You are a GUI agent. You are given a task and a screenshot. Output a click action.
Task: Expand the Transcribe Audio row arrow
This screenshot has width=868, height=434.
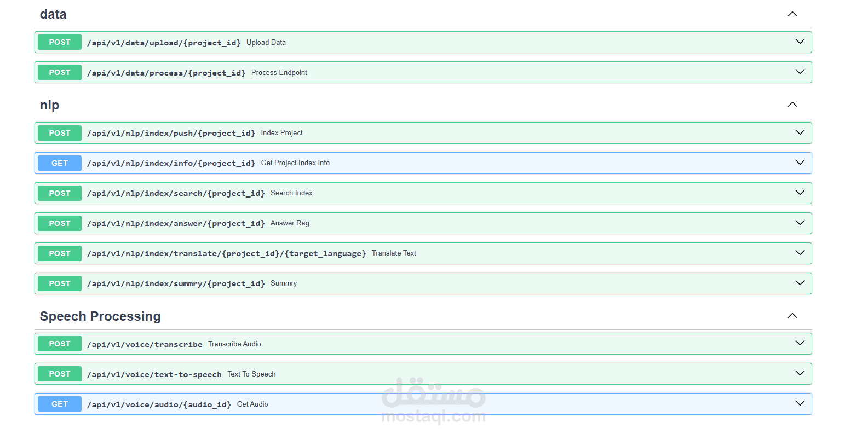click(x=800, y=343)
